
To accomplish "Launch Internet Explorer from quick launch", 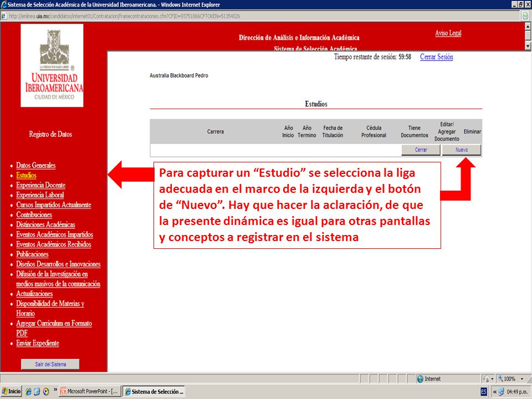I will 28,391.
